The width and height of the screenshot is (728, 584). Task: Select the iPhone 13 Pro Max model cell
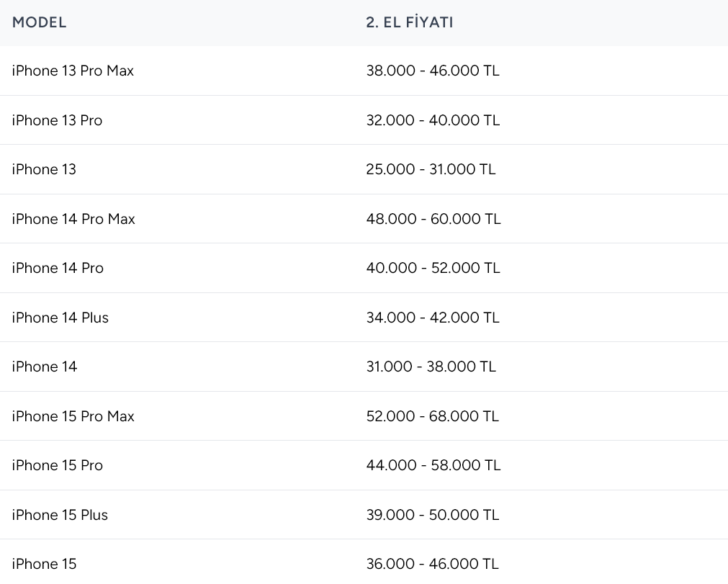pyautogui.click(x=73, y=71)
